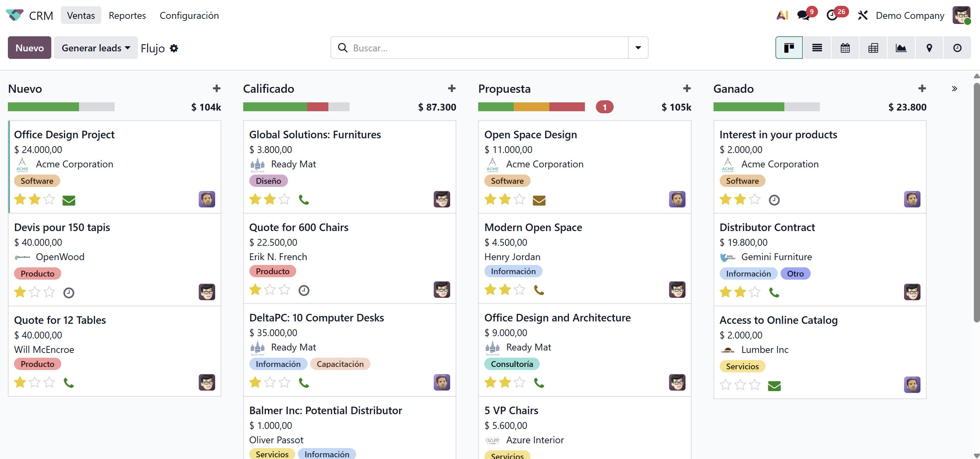The image size is (980, 459).
Task: Open the chat messages notification icon
Action: pos(803,15)
